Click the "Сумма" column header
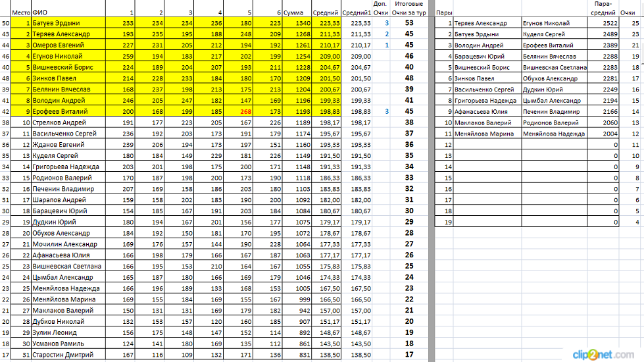 pyautogui.click(x=293, y=13)
